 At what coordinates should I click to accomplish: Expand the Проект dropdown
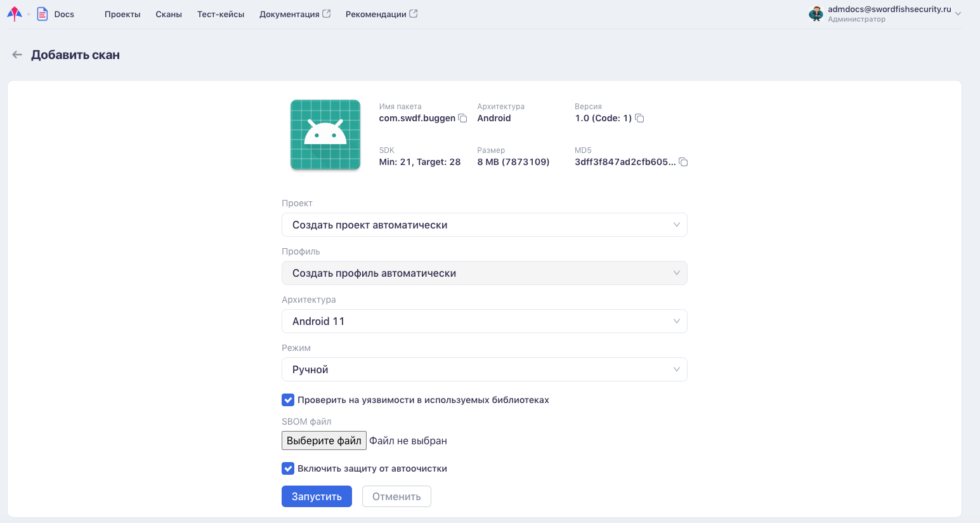coord(484,225)
